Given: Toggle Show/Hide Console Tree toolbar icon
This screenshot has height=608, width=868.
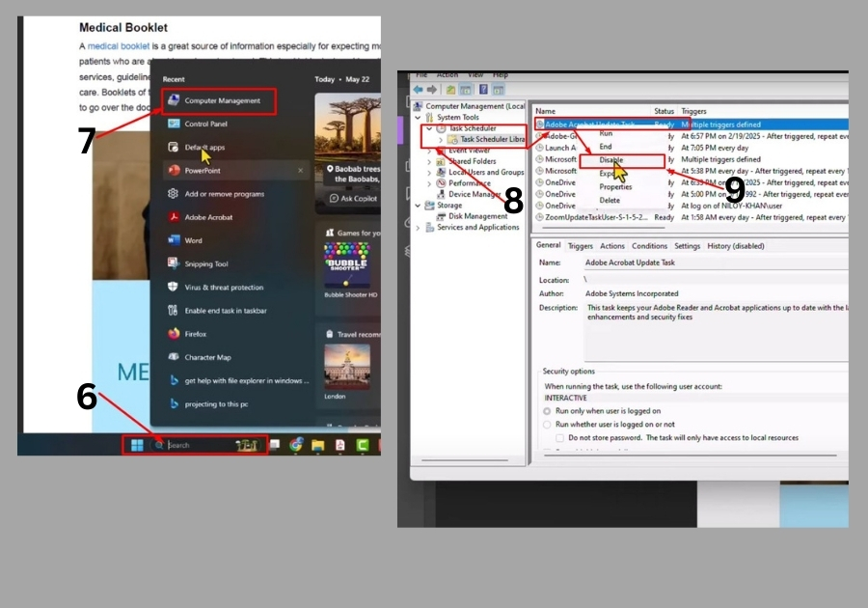Looking at the screenshot, I should (x=466, y=89).
